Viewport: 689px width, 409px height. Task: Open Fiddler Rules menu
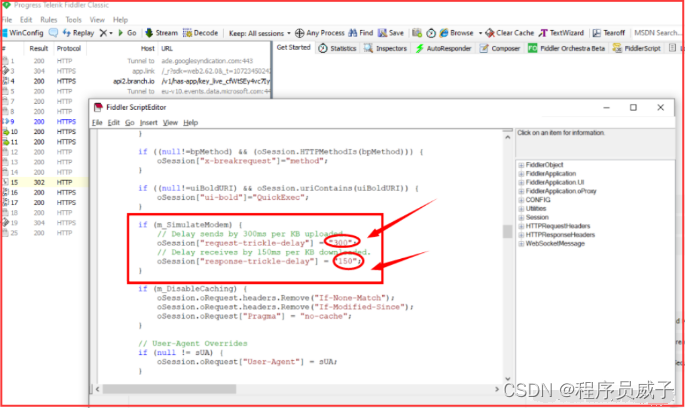[x=49, y=20]
